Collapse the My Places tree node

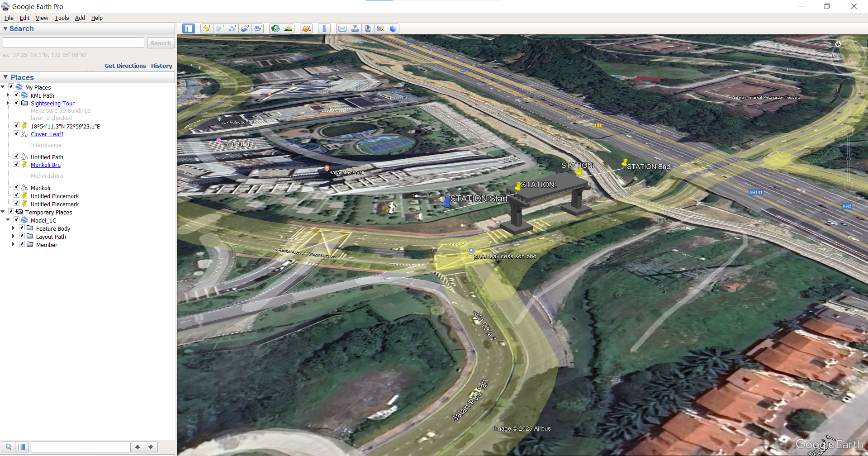coord(3,86)
